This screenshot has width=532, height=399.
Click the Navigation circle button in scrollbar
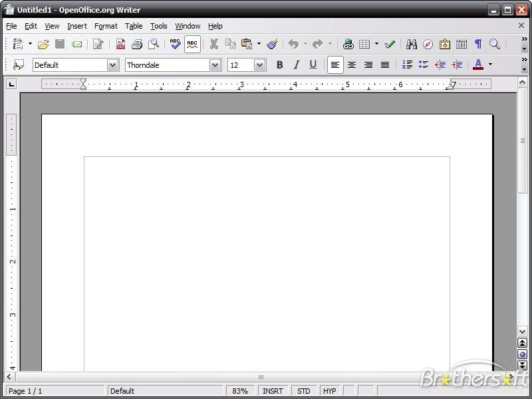point(523,354)
